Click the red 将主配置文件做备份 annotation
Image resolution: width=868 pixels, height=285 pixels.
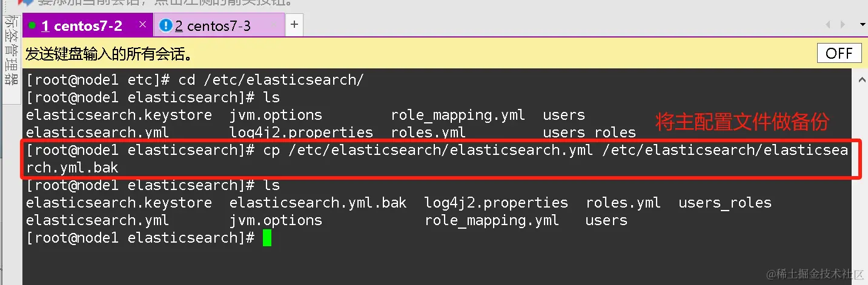(742, 122)
